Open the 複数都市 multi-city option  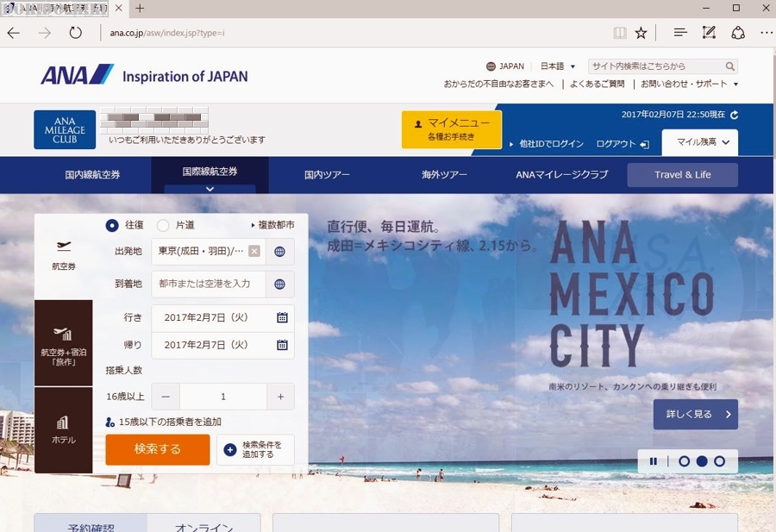272,225
